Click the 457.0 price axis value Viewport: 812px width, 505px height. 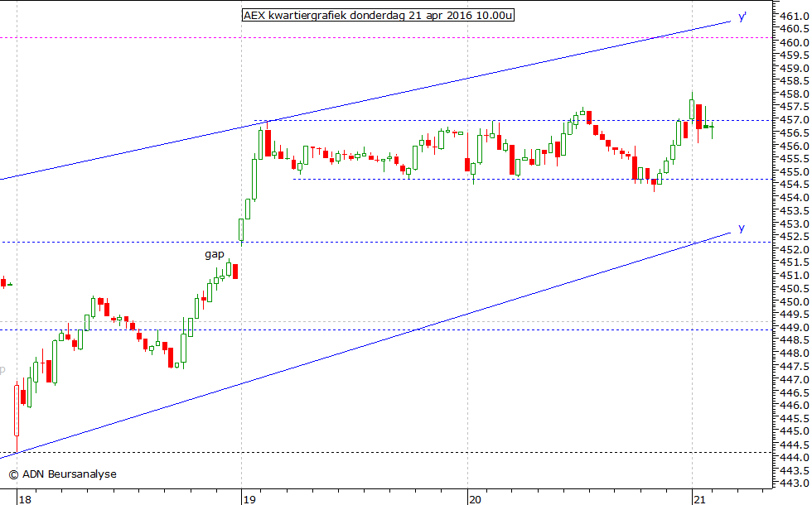point(795,120)
